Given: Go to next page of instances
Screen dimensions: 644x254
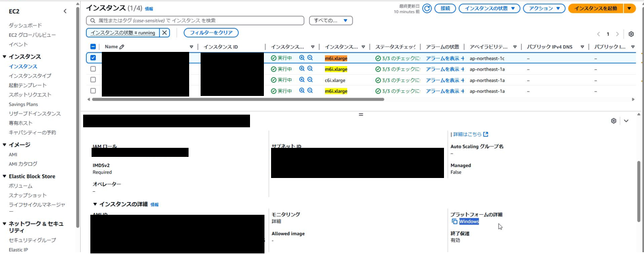Looking at the screenshot, I should tap(617, 34).
